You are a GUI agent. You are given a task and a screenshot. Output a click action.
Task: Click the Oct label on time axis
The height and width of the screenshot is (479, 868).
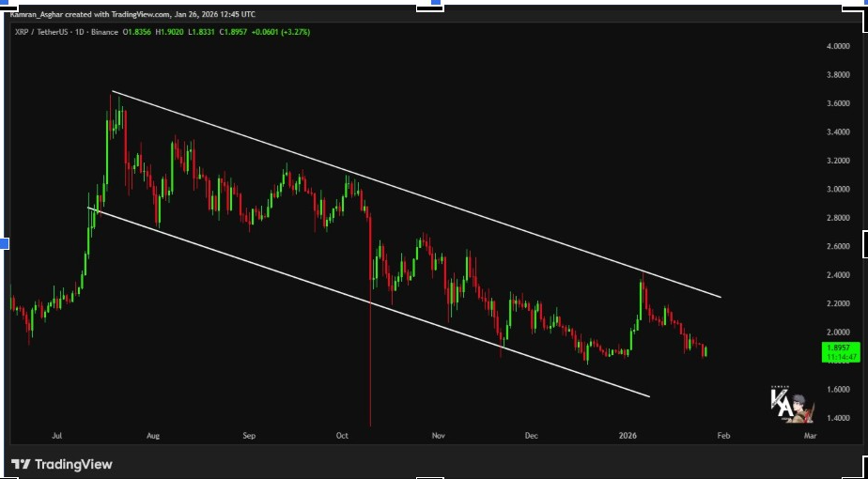pos(342,436)
